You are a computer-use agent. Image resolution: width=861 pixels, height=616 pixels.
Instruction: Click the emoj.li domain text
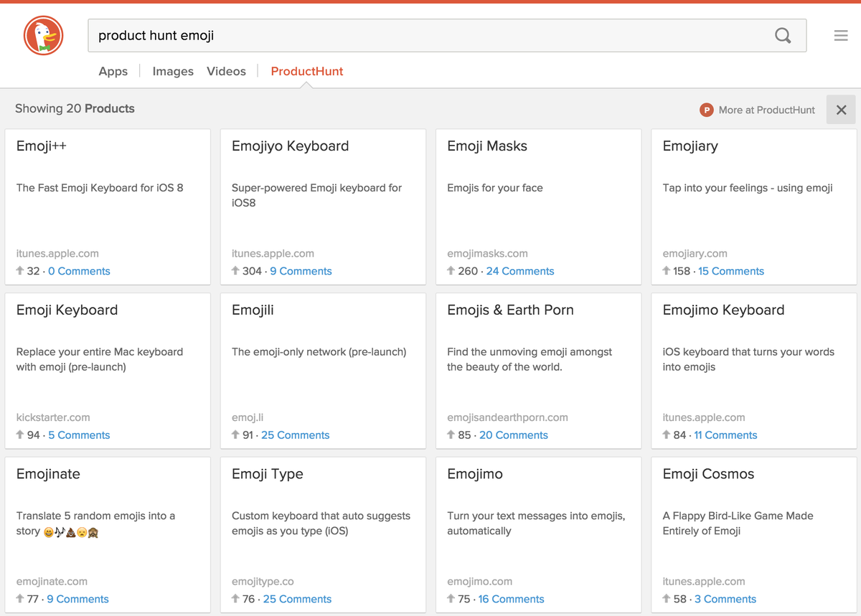coord(248,417)
